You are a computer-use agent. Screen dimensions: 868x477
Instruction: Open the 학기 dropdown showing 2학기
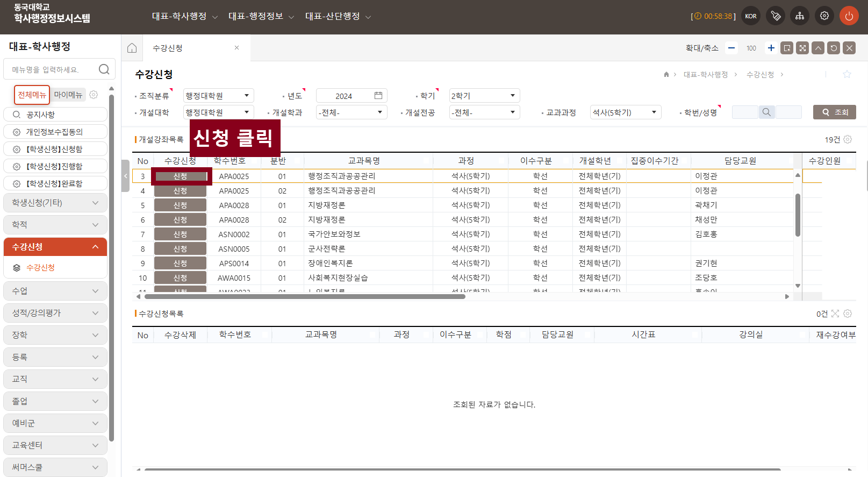coord(484,96)
